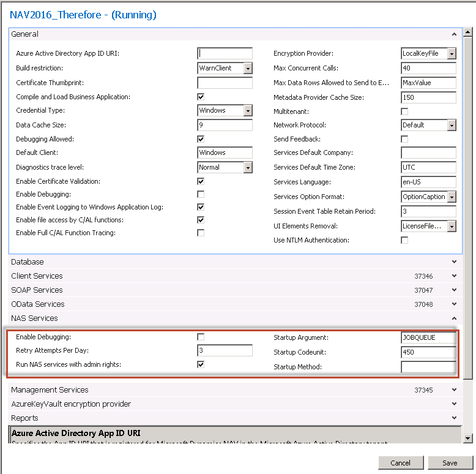The height and width of the screenshot is (474, 476).
Task: Collapse the NAS Services section
Action: coord(453,318)
